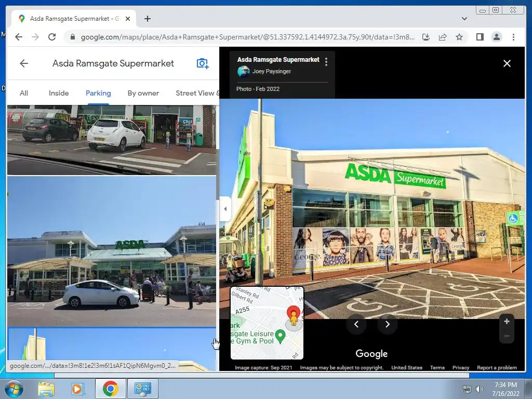This screenshot has height=399, width=532.
Task: Click the install app icon in address bar
Action: pos(426,37)
